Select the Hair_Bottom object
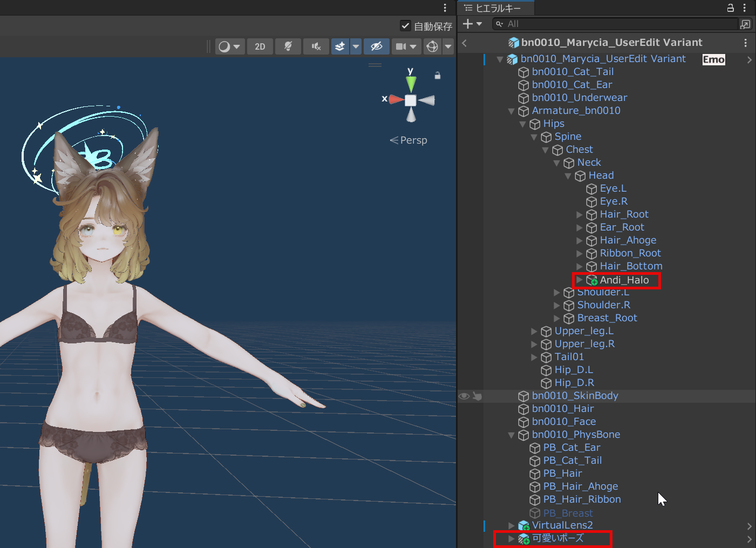Viewport: 756px width, 548px height. 631,266
